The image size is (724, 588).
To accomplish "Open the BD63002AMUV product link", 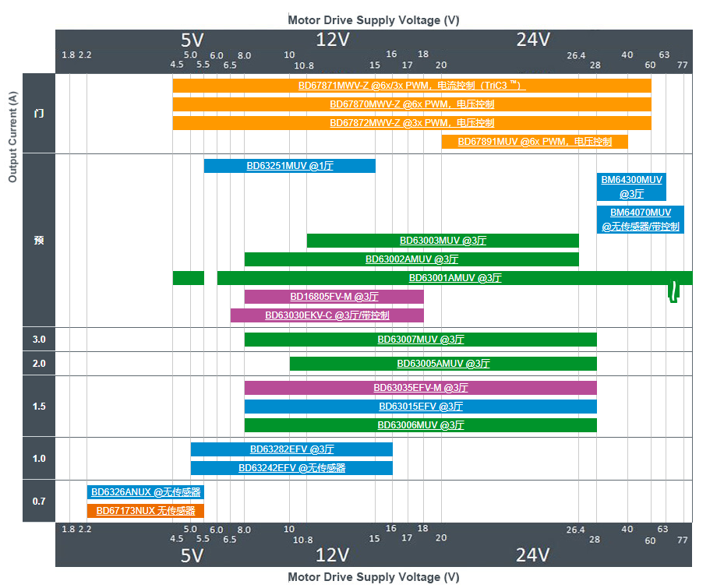I will (x=411, y=259).
